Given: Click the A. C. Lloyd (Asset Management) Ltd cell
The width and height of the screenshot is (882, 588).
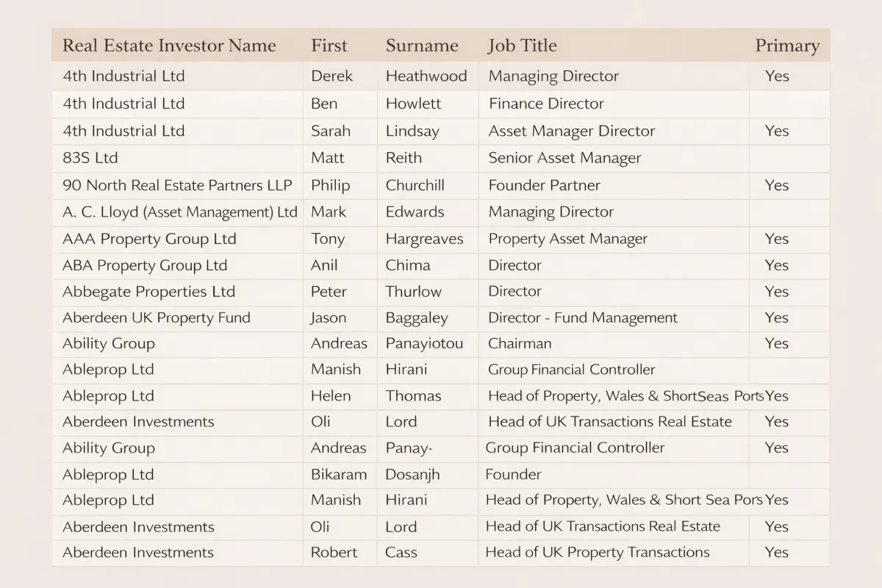Looking at the screenshot, I should pos(180,212).
